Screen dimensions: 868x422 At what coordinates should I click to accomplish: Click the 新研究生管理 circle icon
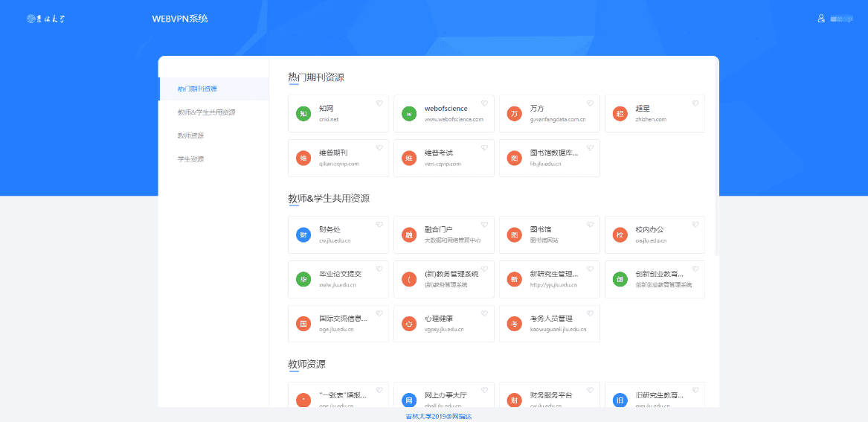[514, 280]
